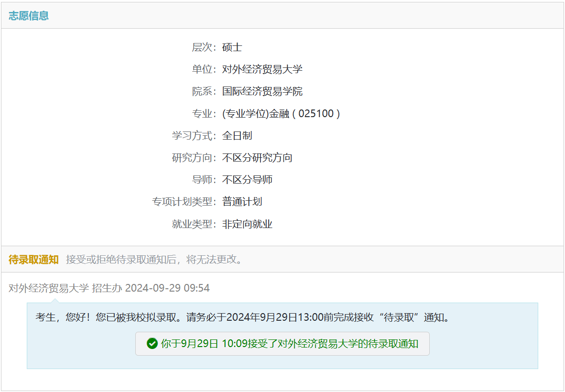Viewport: 565px width, 392px height.
Task: Click the 待录取通知 section title
Action: (33, 260)
